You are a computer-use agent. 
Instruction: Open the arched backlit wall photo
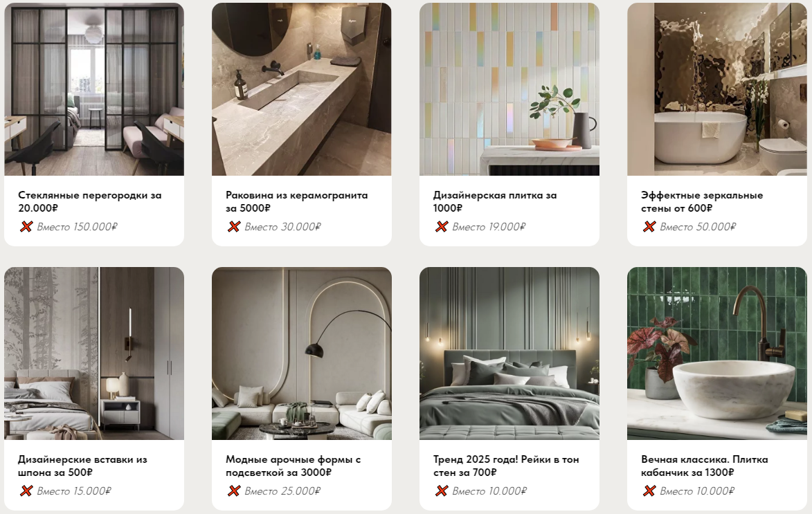pyautogui.click(x=302, y=354)
